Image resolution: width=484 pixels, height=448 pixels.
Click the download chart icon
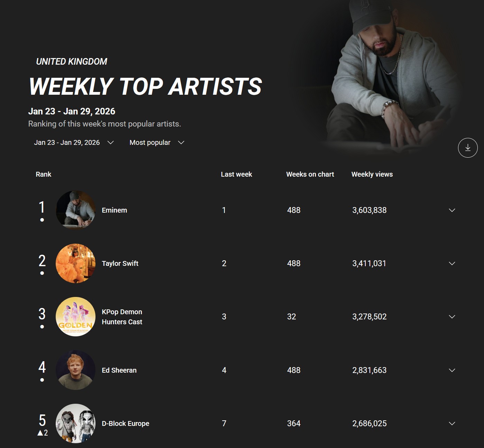467,148
